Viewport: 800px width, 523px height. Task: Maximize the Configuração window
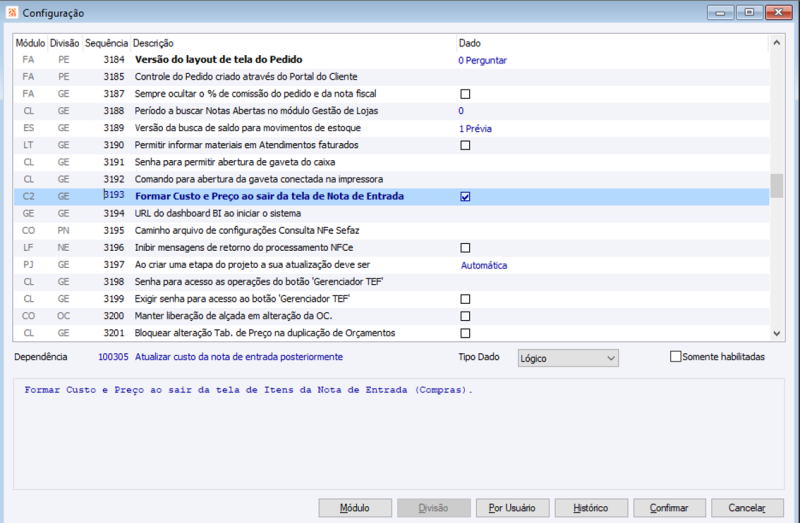click(x=748, y=12)
